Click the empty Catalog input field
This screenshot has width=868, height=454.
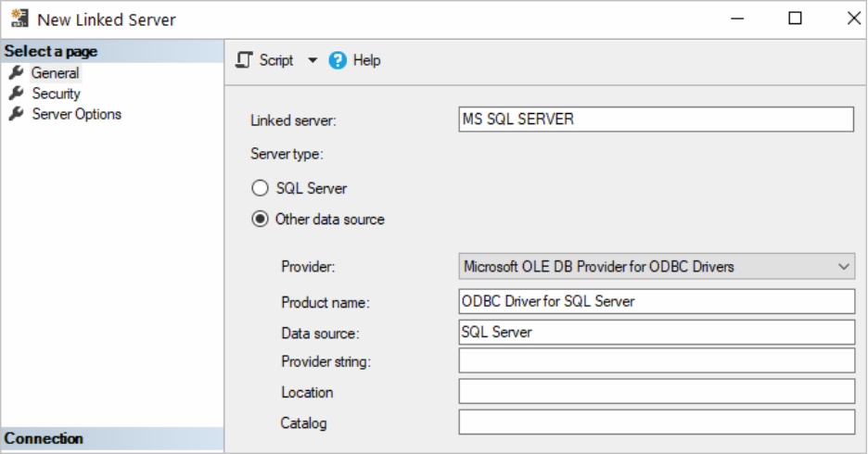[x=656, y=422]
